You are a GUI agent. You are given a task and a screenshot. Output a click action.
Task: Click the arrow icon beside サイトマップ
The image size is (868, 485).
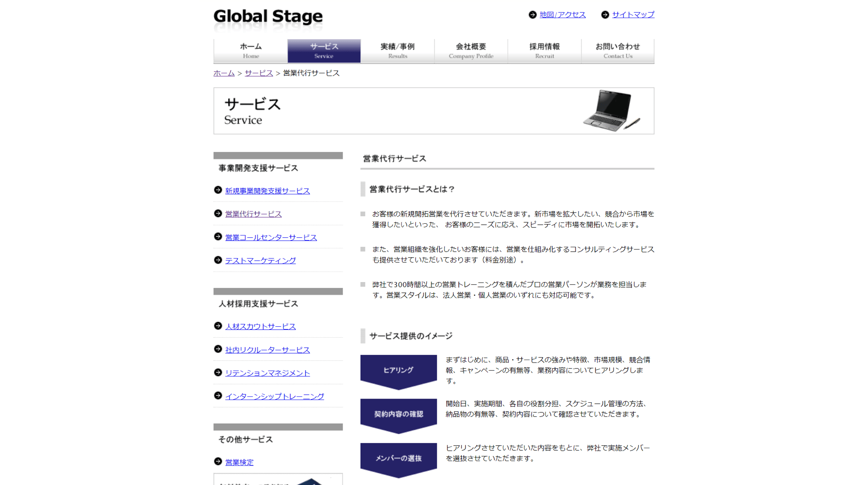tap(605, 15)
